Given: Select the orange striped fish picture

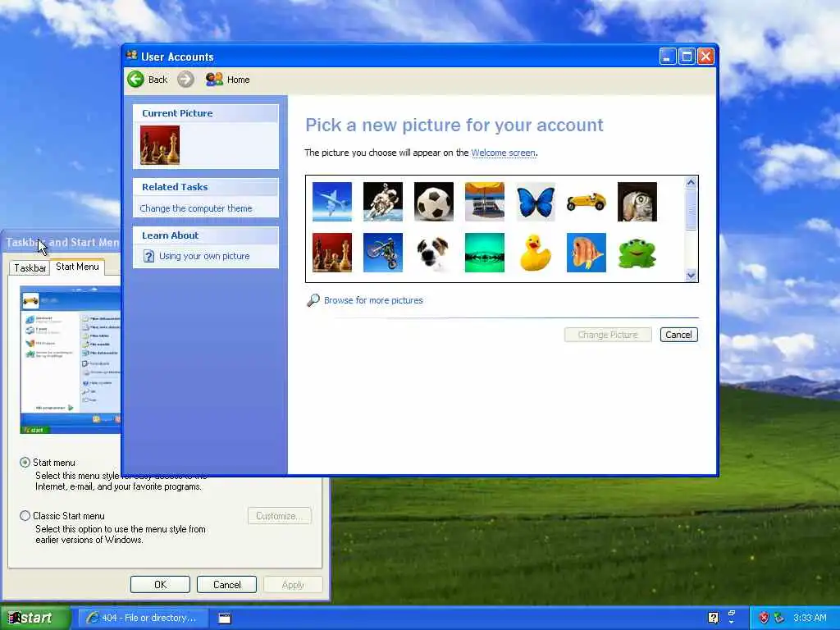Looking at the screenshot, I should 586,253.
